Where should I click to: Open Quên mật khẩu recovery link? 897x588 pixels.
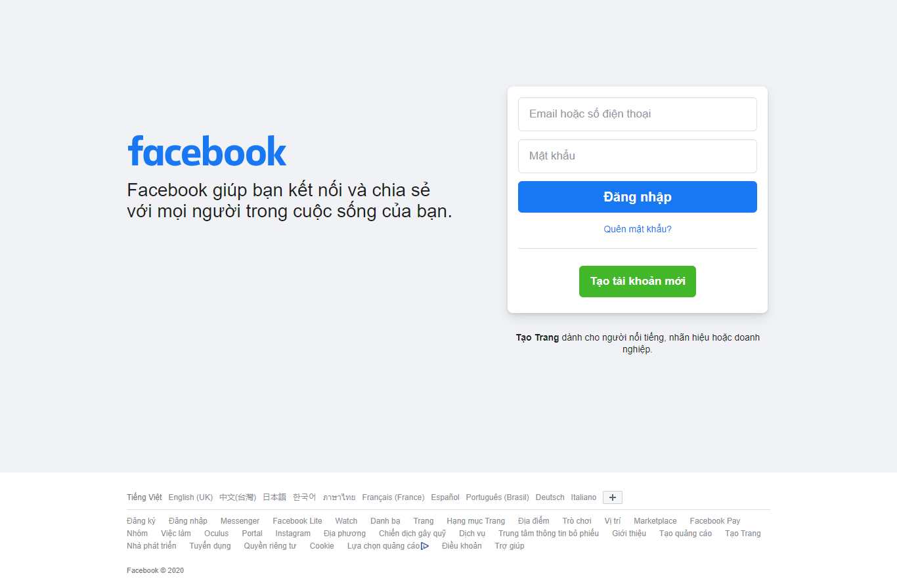click(637, 228)
